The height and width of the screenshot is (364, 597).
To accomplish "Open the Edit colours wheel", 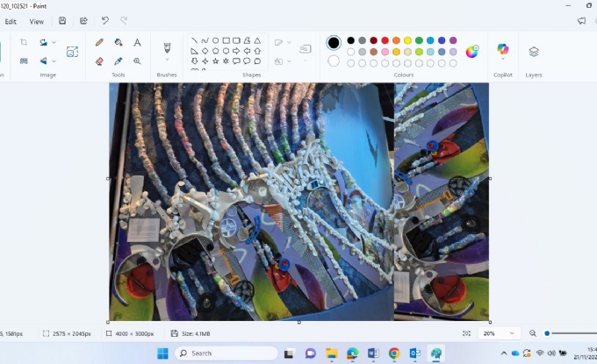I will point(472,51).
